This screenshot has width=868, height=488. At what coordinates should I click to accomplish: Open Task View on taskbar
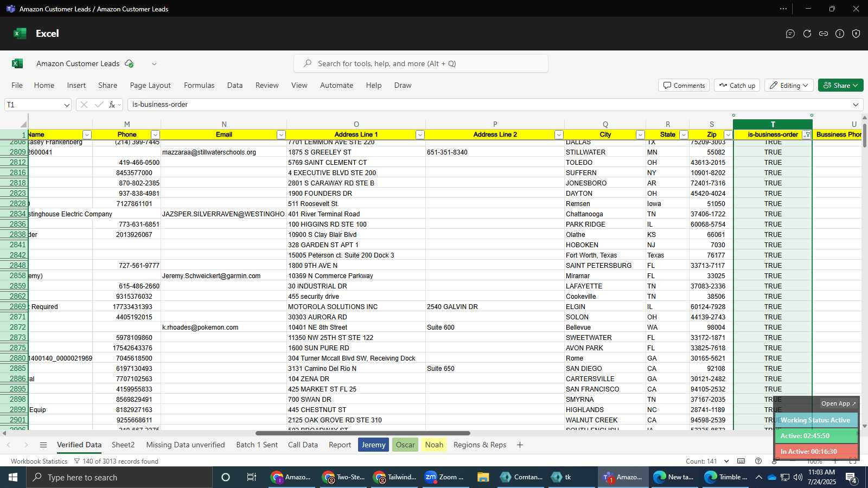[252, 477]
